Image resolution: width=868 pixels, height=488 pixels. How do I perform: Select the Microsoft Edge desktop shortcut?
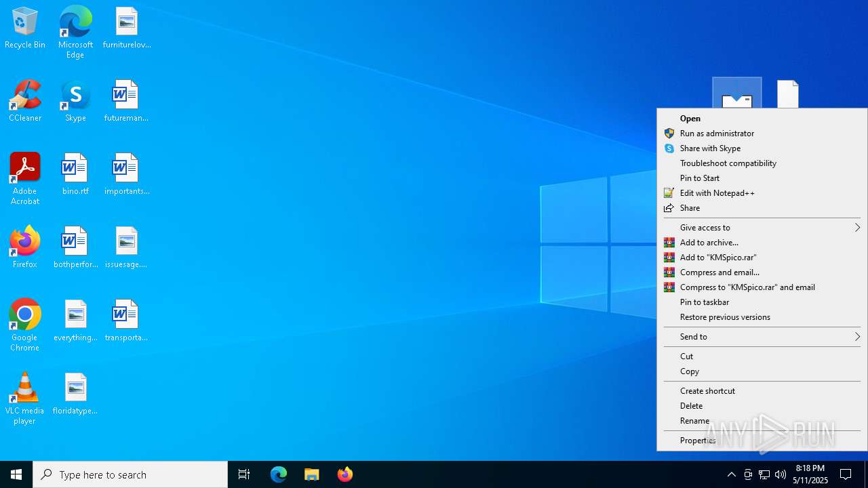[x=75, y=33]
